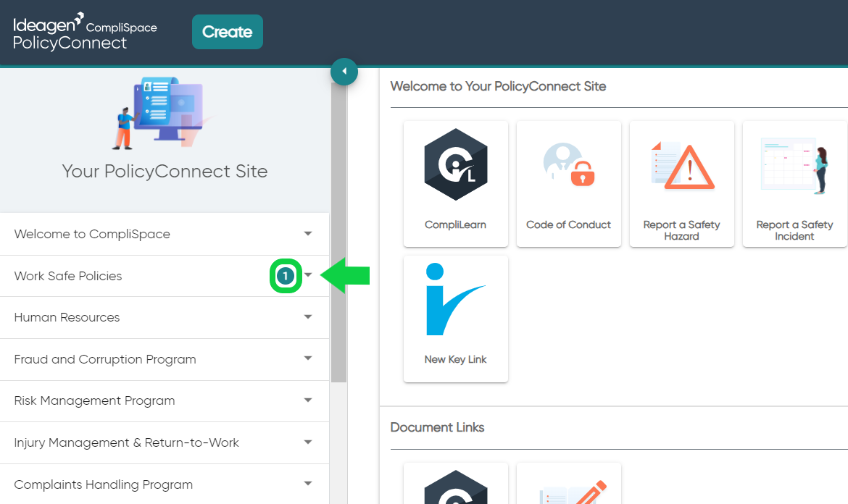
Task: Open the Code of Conduct link label
Action: (x=568, y=224)
